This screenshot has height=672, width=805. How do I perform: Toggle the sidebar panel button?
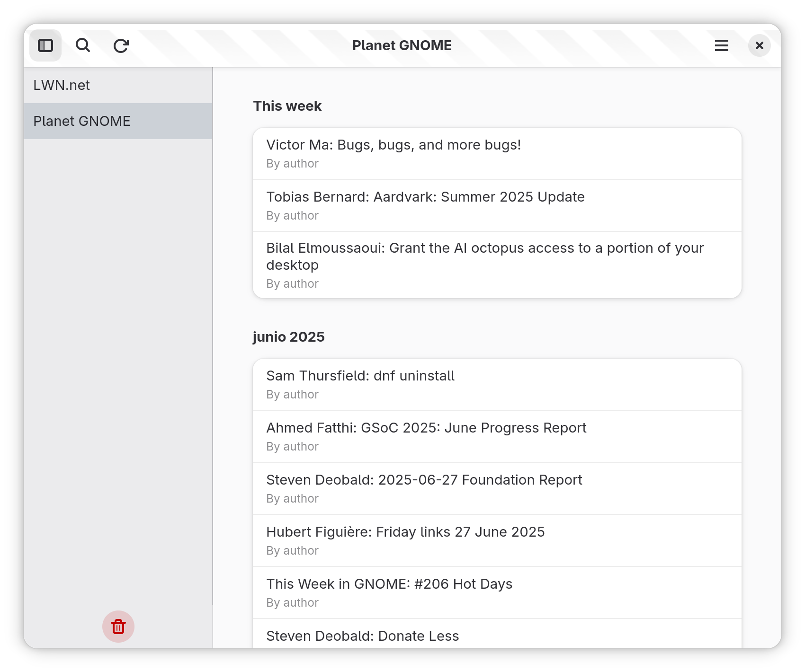[45, 45]
